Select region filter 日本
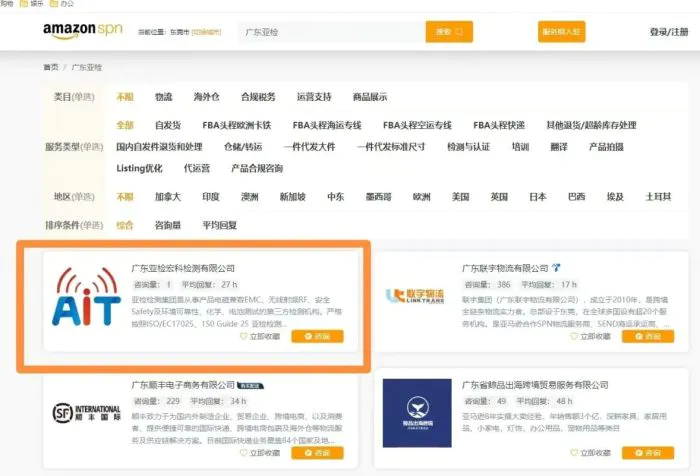 [538, 196]
